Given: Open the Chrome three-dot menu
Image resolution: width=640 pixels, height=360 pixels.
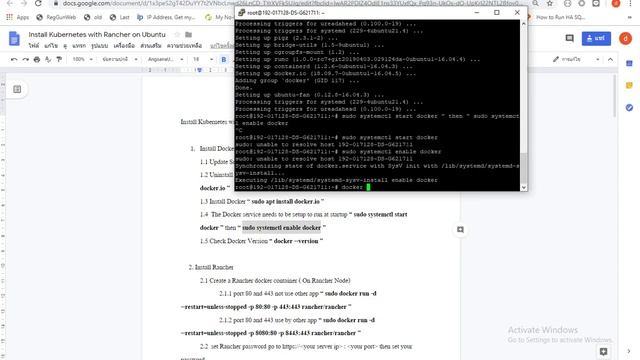Looking at the screenshot, I should (630, 3).
